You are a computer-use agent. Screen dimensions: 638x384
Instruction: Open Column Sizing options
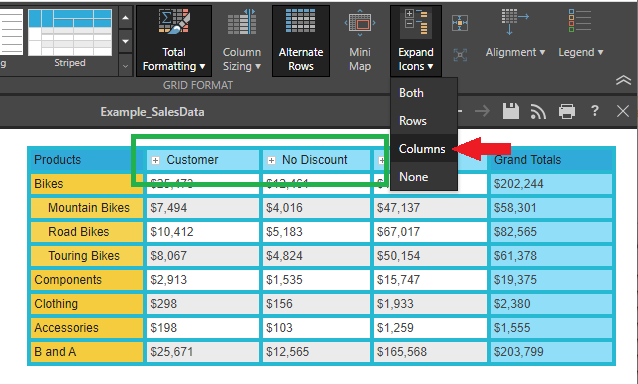(x=242, y=41)
